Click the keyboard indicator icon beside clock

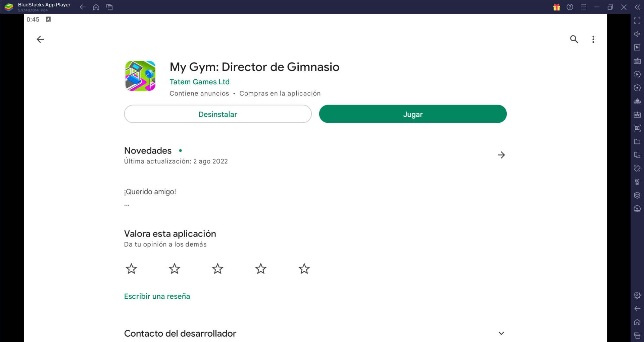[x=48, y=19]
